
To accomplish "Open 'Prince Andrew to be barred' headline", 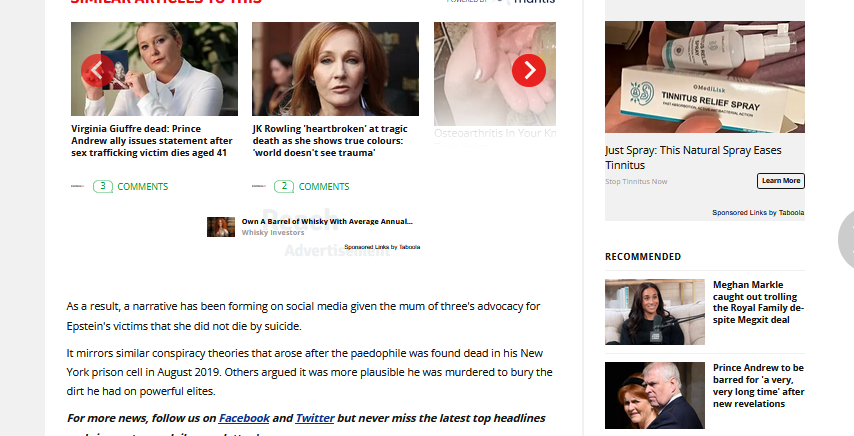I will pos(758,385).
